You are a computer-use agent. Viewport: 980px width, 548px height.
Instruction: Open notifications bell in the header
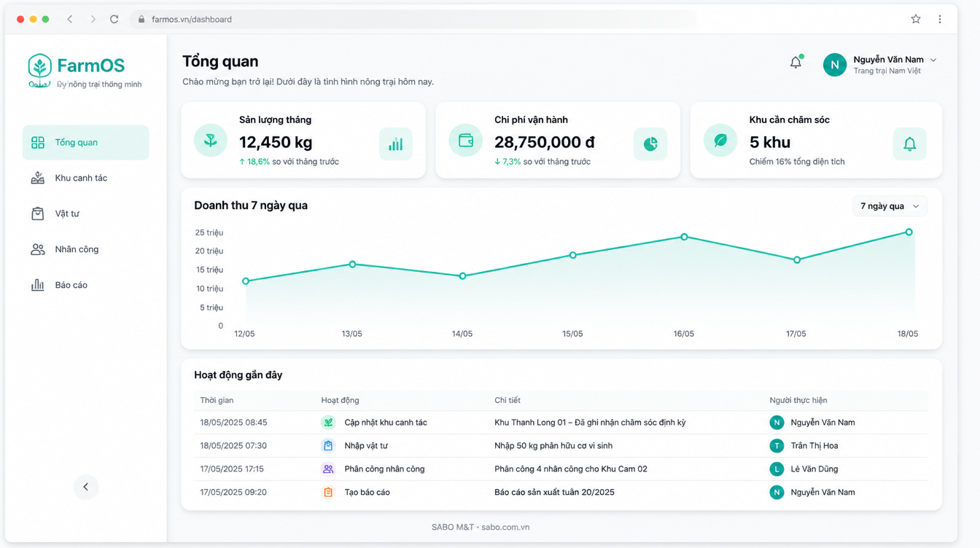point(796,63)
